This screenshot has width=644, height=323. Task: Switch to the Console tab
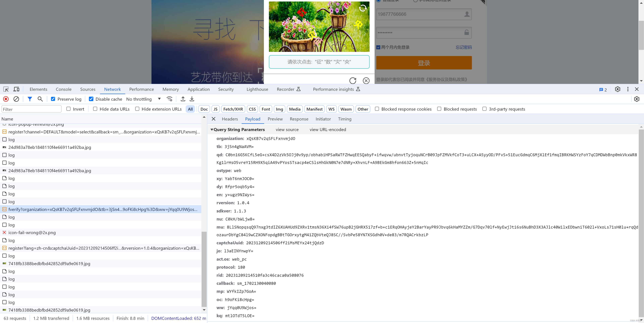coord(64,89)
